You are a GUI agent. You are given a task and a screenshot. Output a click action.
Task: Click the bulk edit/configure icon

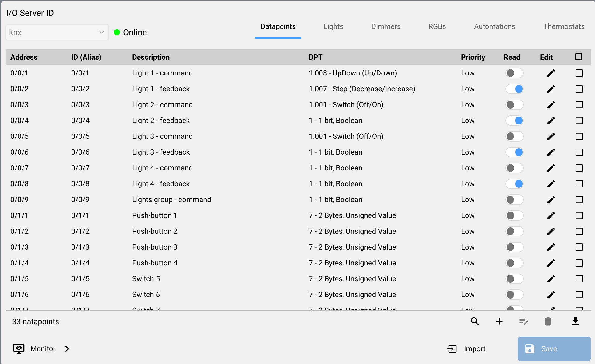click(x=524, y=321)
